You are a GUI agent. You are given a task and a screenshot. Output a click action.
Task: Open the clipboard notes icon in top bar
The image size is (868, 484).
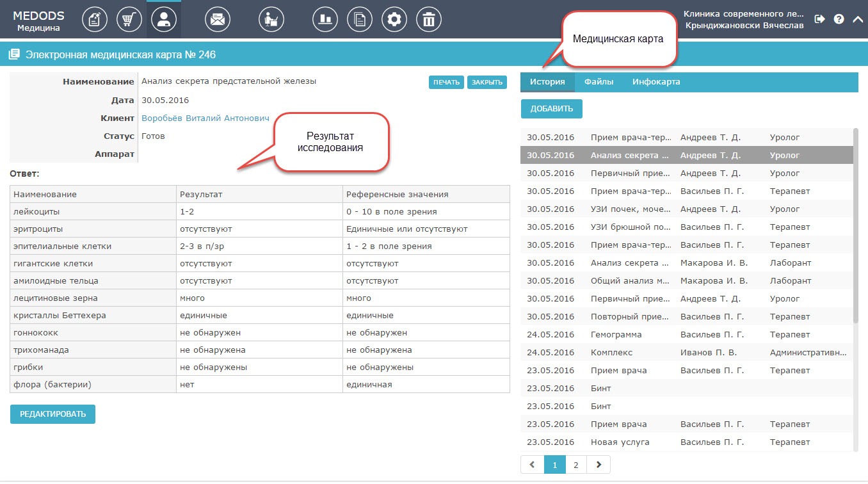click(x=95, y=19)
